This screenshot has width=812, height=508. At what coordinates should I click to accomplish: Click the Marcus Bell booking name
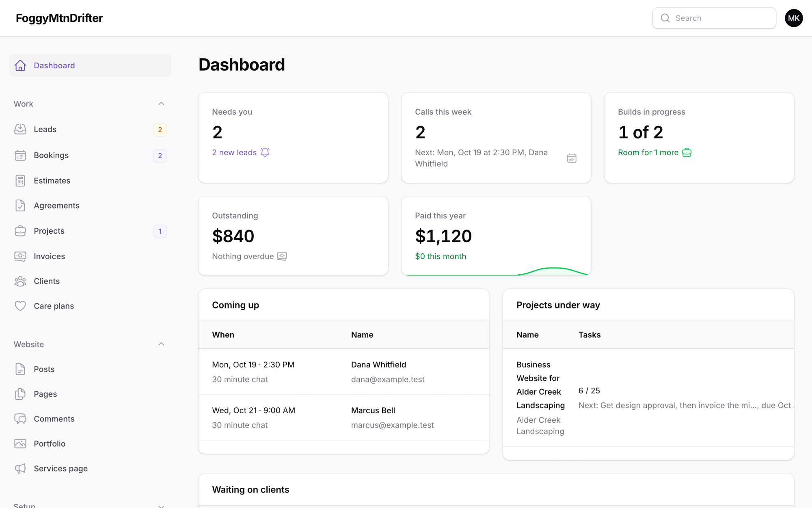373,410
